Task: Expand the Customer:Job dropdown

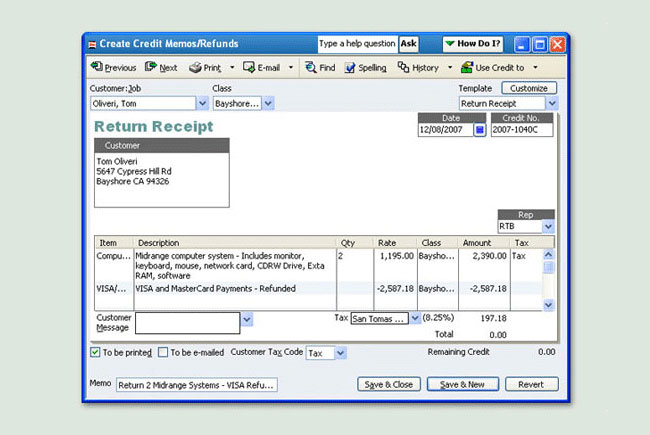Action: (x=202, y=103)
